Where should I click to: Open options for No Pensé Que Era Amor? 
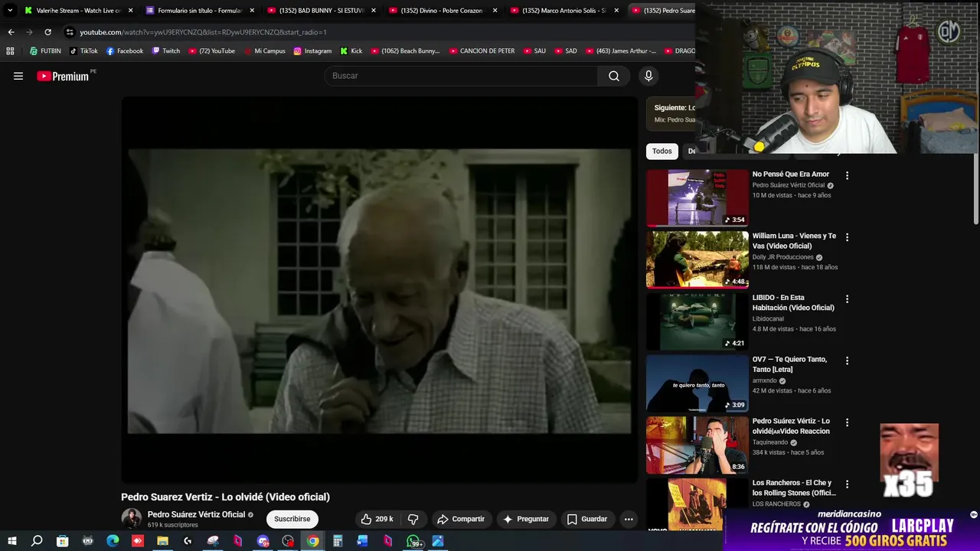click(847, 176)
